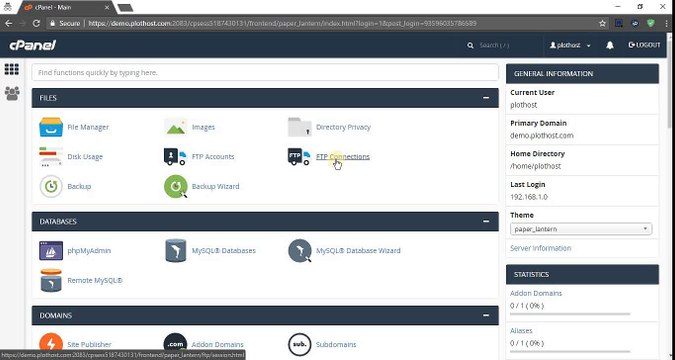Open the Addon Domains statistics link
The height and width of the screenshot is (360, 675).
tap(536, 293)
